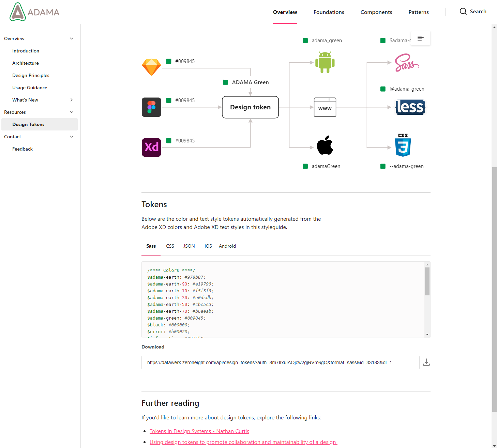Click the Figma app icon
This screenshot has width=497, height=448.
pos(151,107)
